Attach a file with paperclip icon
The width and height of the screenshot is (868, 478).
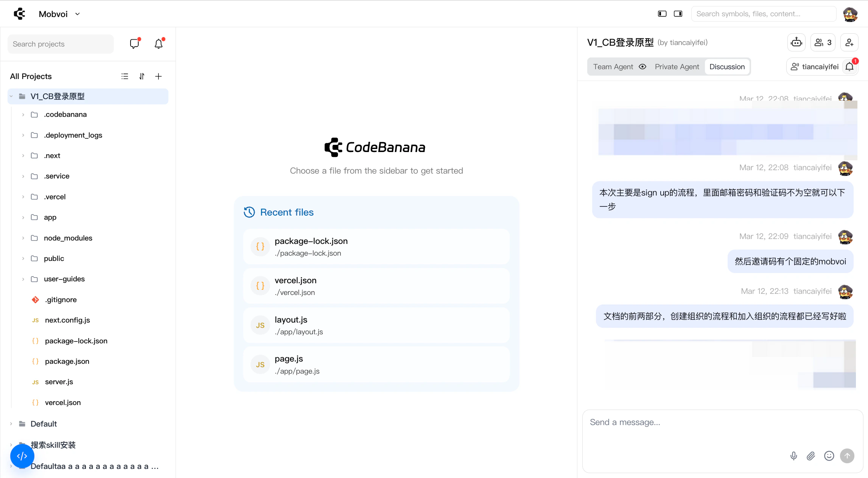point(811,456)
